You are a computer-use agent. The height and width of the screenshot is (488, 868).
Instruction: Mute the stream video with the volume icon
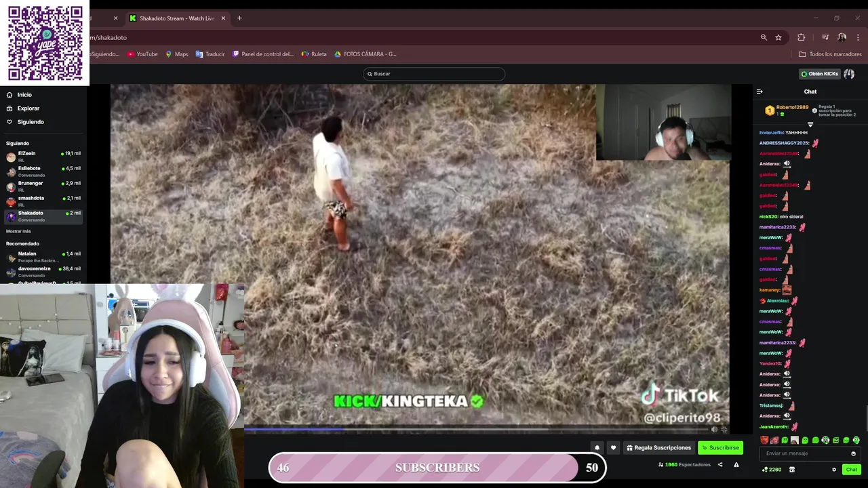(x=714, y=429)
